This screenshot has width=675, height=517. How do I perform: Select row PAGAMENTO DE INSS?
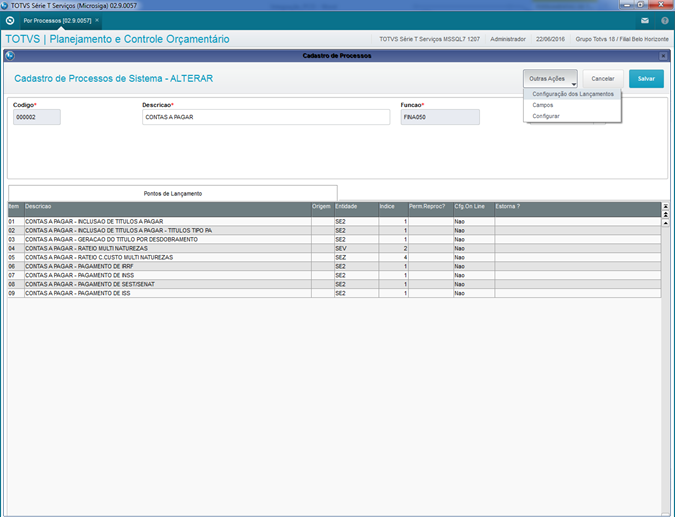(334, 275)
